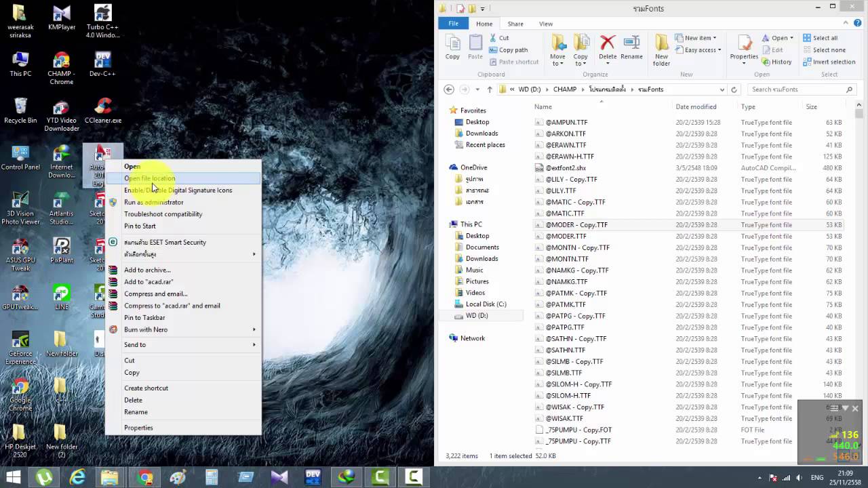The height and width of the screenshot is (488, 868).
Task: Click the Paste icon in ribbon
Action: 475,47
